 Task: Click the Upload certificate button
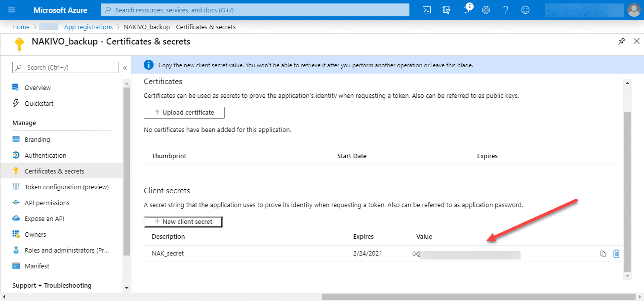(184, 112)
